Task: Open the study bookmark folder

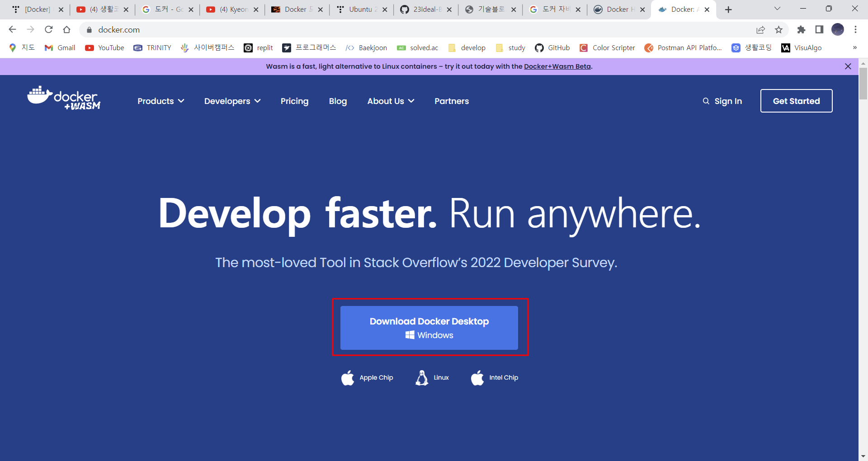Action: tap(510, 48)
